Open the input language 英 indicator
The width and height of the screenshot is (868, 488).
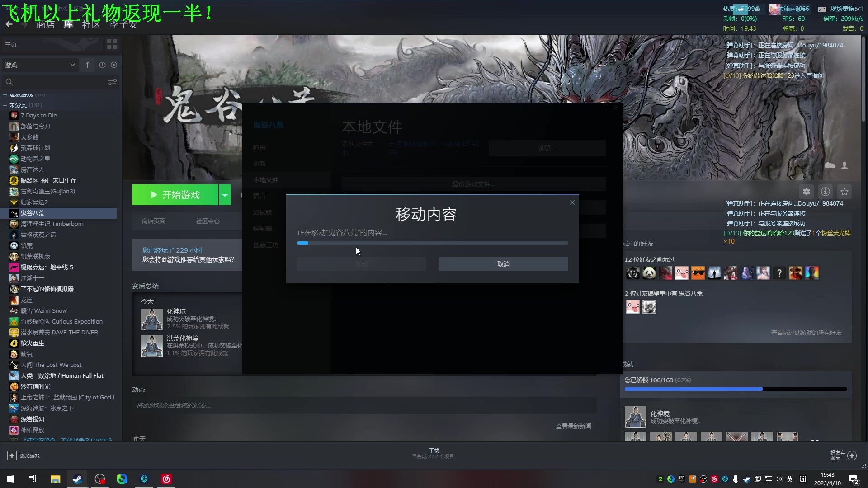790,479
